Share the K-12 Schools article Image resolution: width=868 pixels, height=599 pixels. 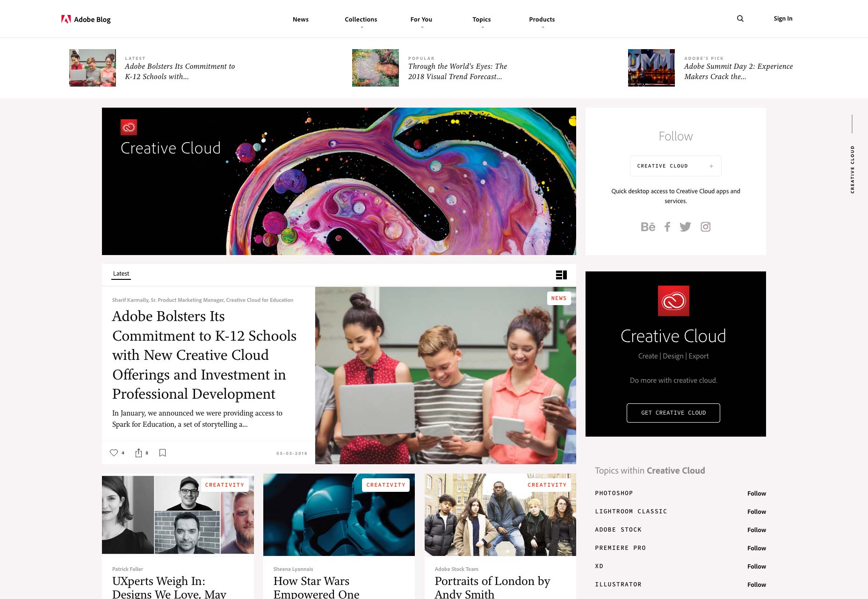tap(138, 453)
